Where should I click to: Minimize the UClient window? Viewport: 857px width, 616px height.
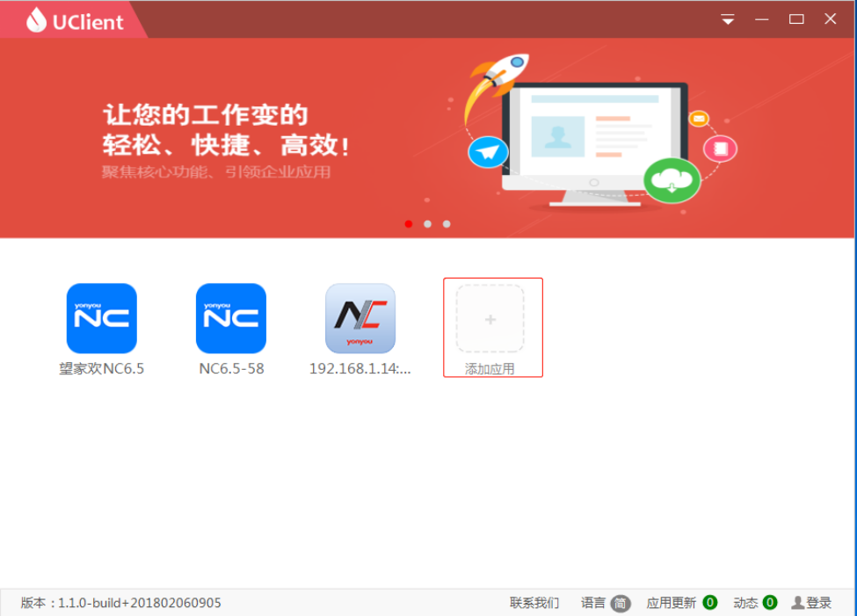(762, 19)
